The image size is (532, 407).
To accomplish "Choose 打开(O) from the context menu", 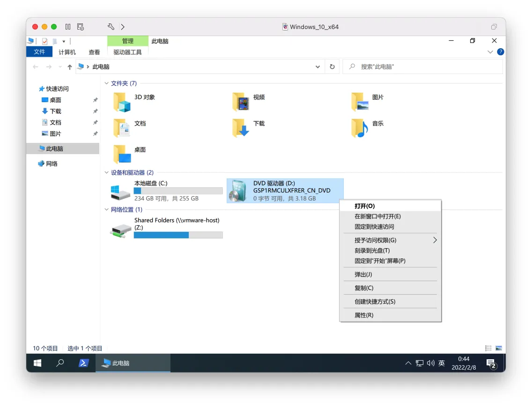I will tap(390, 206).
